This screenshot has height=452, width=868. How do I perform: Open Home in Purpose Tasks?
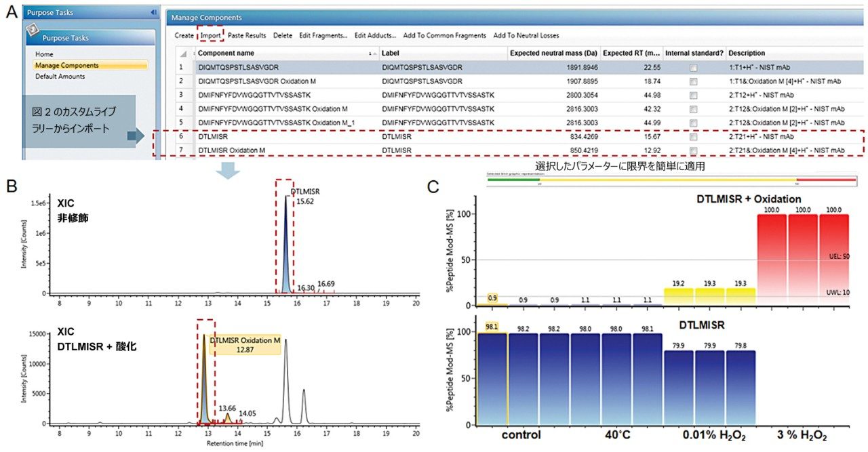point(44,54)
